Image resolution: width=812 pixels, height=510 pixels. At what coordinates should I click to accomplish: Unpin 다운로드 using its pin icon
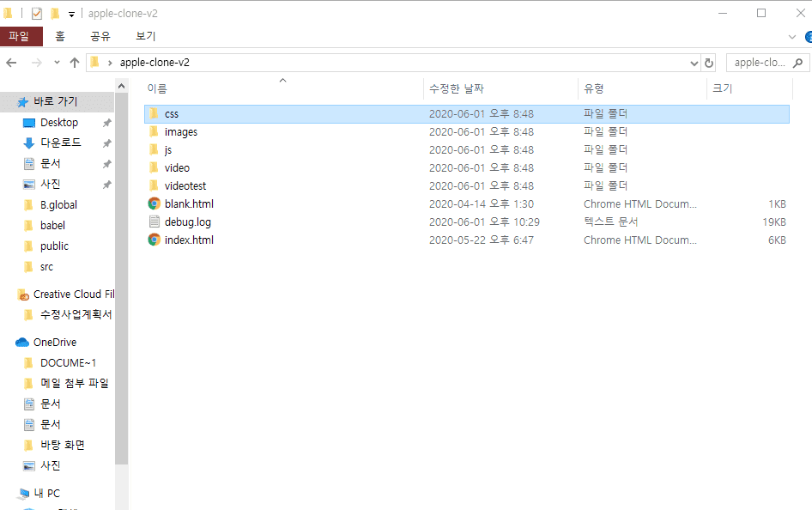click(106, 143)
